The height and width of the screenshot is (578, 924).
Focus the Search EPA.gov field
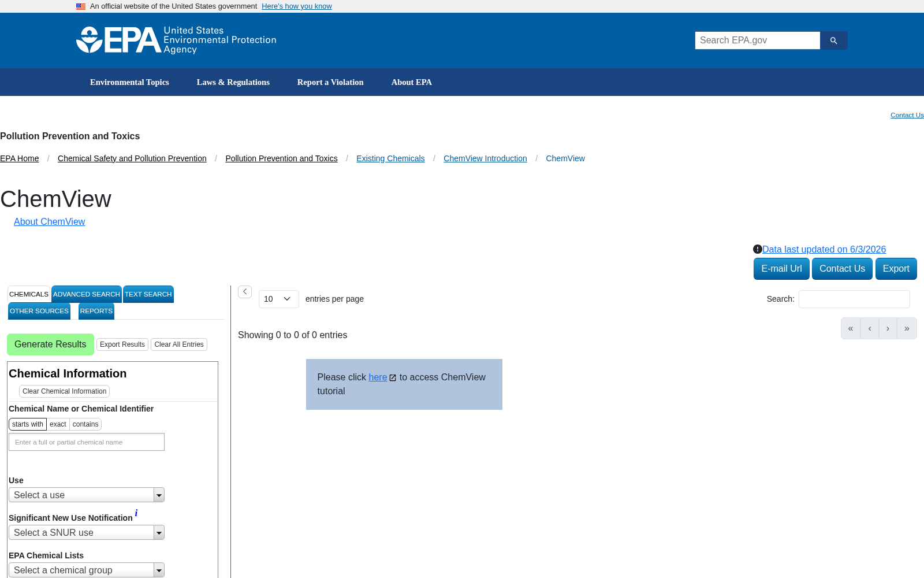tap(758, 40)
